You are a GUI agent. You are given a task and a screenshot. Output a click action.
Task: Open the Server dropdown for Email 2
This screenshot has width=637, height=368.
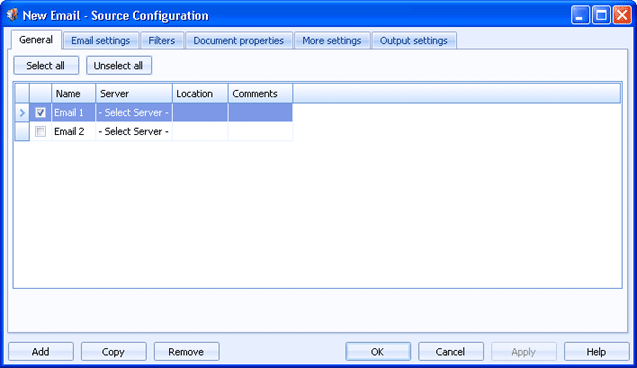point(134,131)
